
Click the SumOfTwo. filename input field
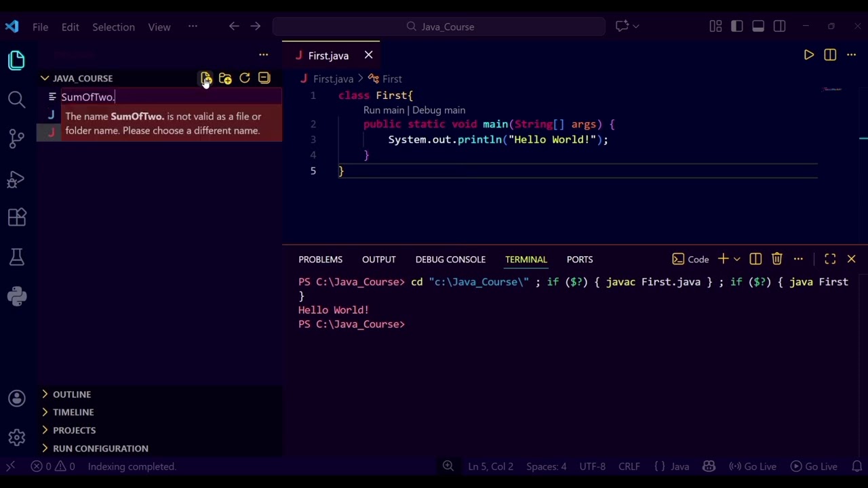pyautogui.click(x=170, y=97)
